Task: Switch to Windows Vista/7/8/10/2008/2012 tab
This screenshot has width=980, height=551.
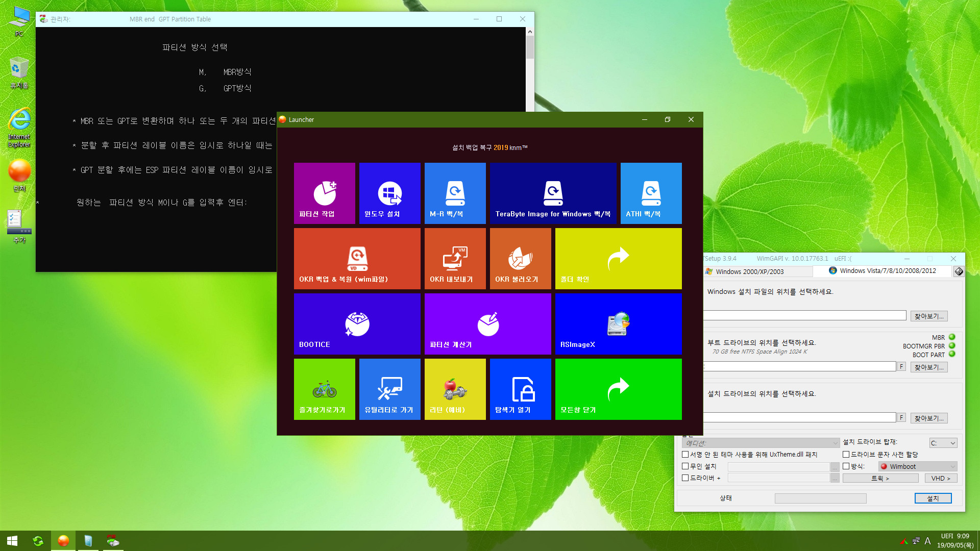Action: pos(883,271)
